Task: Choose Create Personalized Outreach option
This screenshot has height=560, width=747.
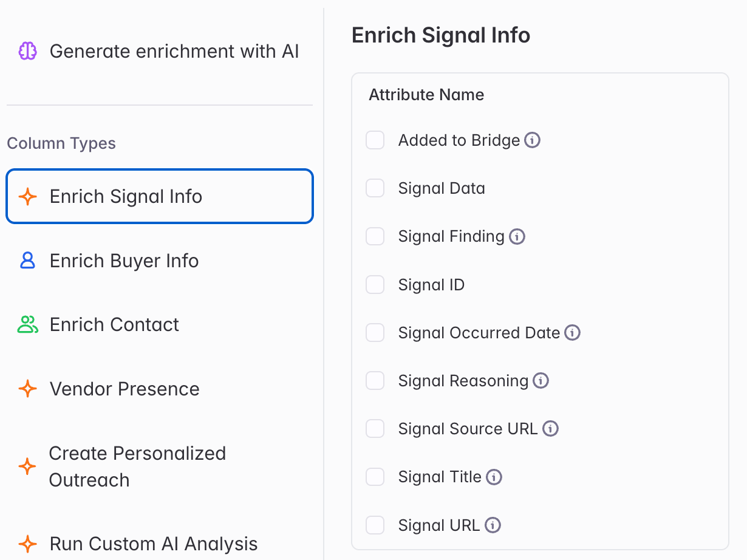Action: [160, 466]
